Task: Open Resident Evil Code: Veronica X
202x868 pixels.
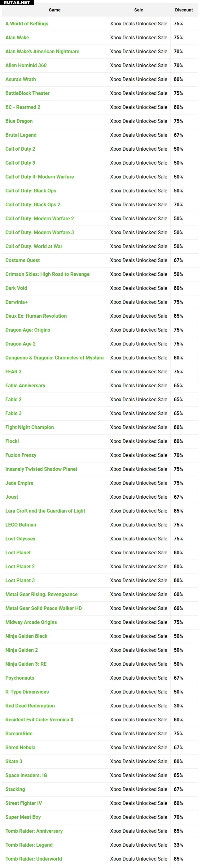Action: tap(39, 720)
